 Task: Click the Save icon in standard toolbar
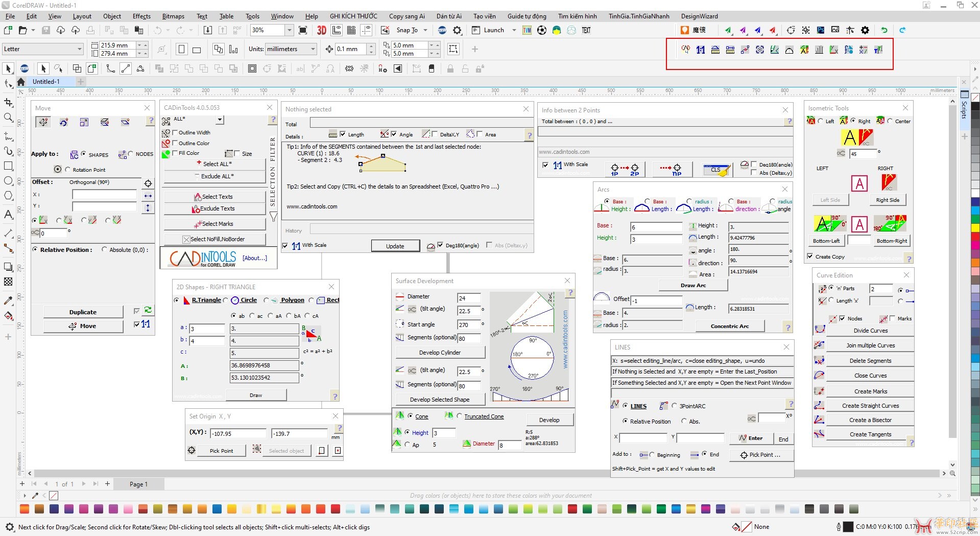(46, 30)
